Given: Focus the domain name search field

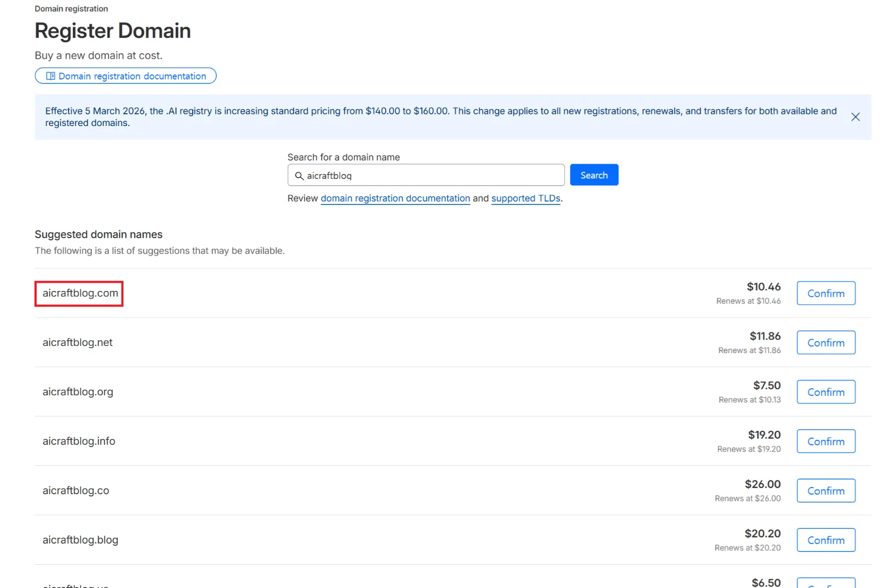Looking at the screenshot, I should [433, 175].
